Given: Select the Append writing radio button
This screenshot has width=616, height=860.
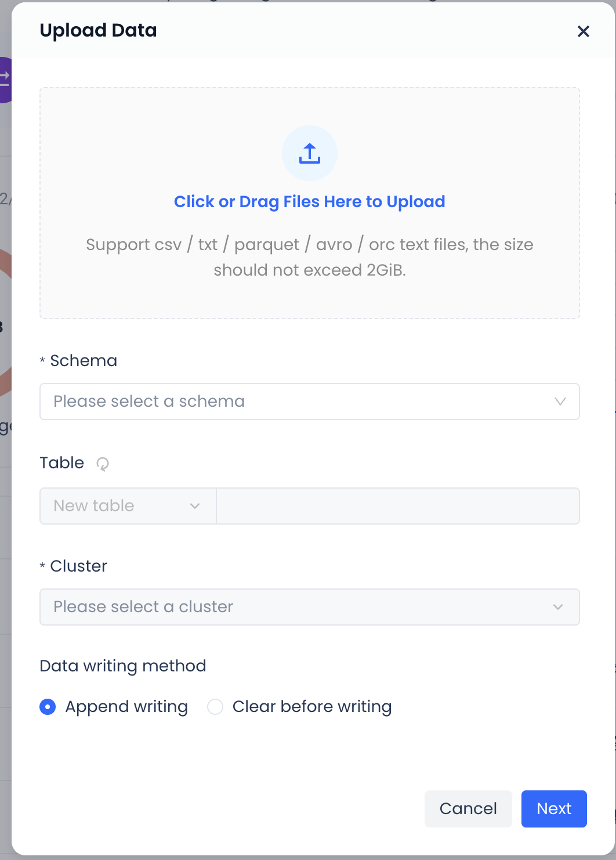Looking at the screenshot, I should pyautogui.click(x=48, y=707).
